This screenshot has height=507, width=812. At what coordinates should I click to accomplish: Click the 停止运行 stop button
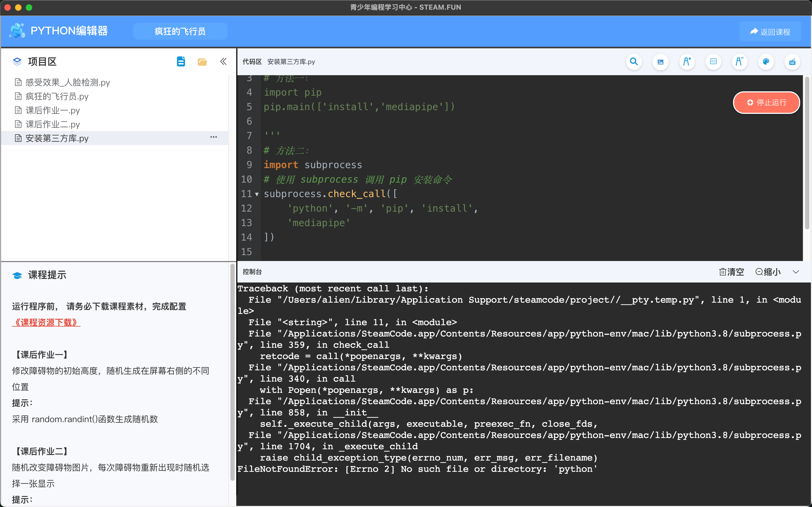pyautogui.click(x=766, y=103)
